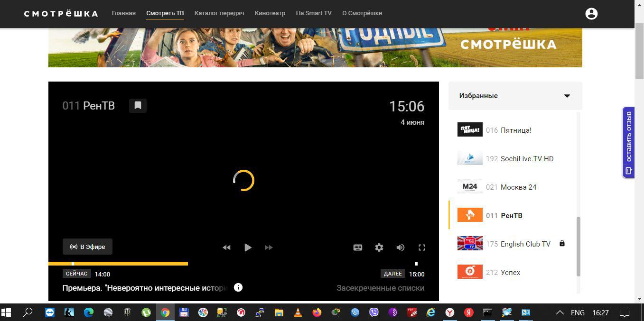Open the Windows Start menu
This screenshot has width=644, height=321.
(x=7, y=312)
